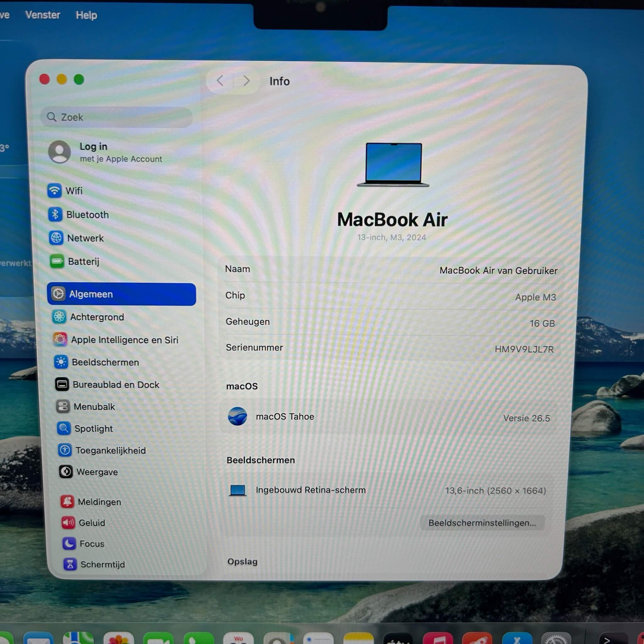Open the Venster menu
The height and width of the screenshot is (644, 644).
coord(43,15)
